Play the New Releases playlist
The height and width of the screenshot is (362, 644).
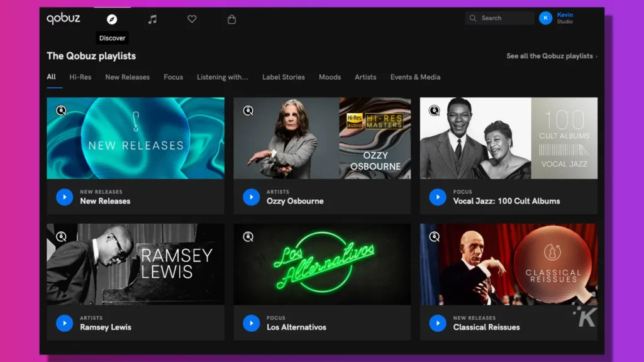[x=64, y=197]
